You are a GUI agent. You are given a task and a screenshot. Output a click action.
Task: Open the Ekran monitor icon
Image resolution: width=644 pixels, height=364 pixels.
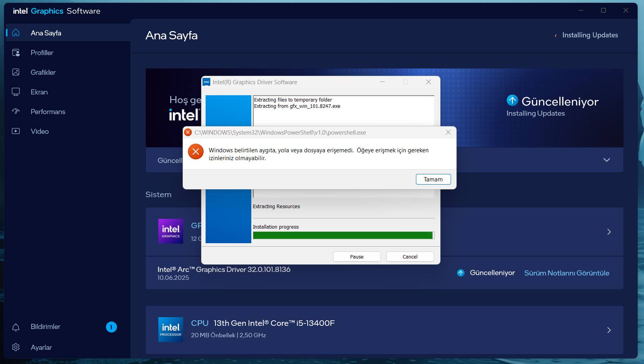16,92
